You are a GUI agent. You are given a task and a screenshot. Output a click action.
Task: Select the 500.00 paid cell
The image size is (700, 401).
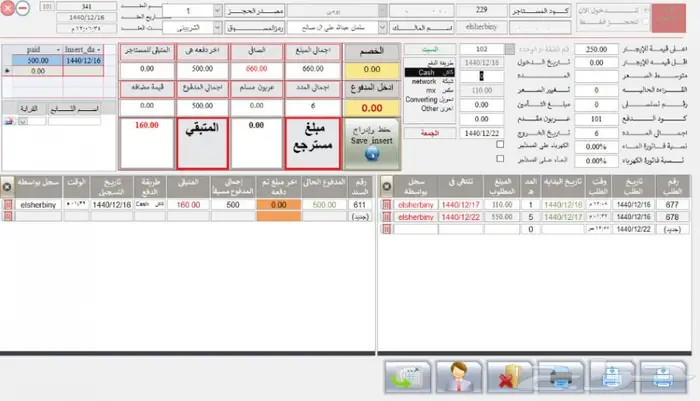(38, 60)
